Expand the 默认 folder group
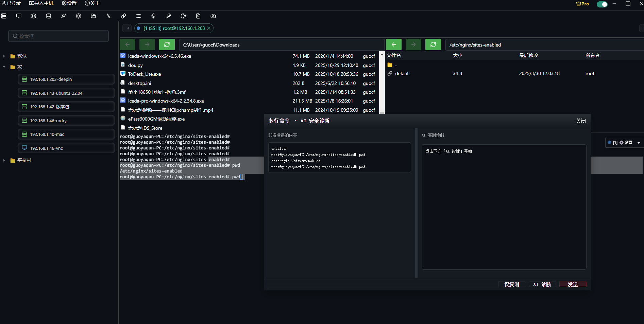This screenshot has width=644, height=324. [x=4, y=56]
